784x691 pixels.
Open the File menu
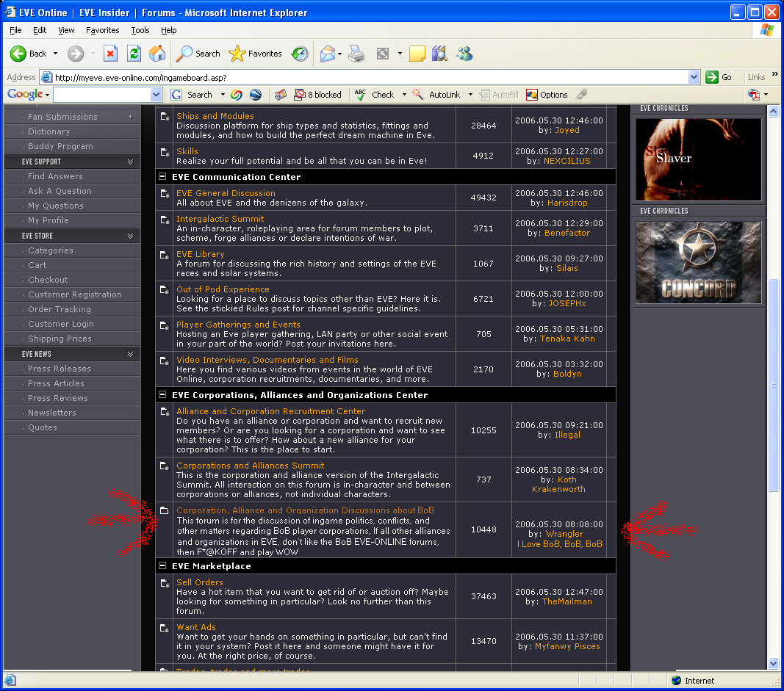15,30
